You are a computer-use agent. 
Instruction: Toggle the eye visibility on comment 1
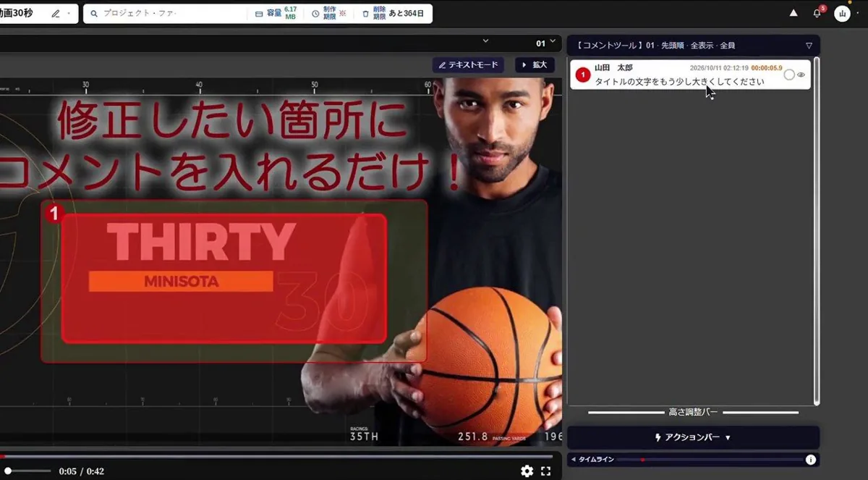[801, 75]
